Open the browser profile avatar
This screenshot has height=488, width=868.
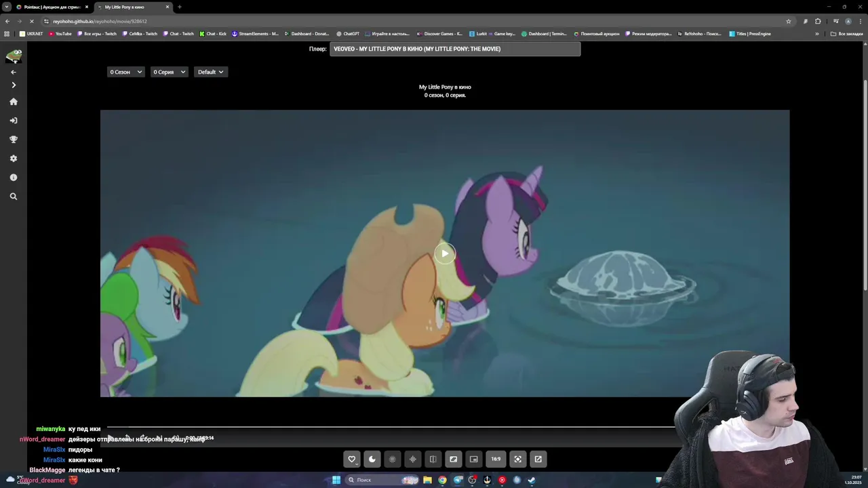(x=848, y=21)
